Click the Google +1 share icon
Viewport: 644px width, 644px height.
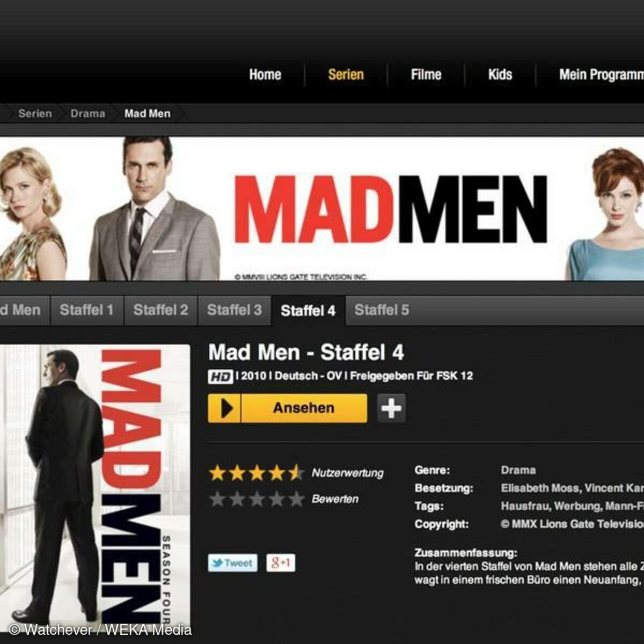coord(281,563)
